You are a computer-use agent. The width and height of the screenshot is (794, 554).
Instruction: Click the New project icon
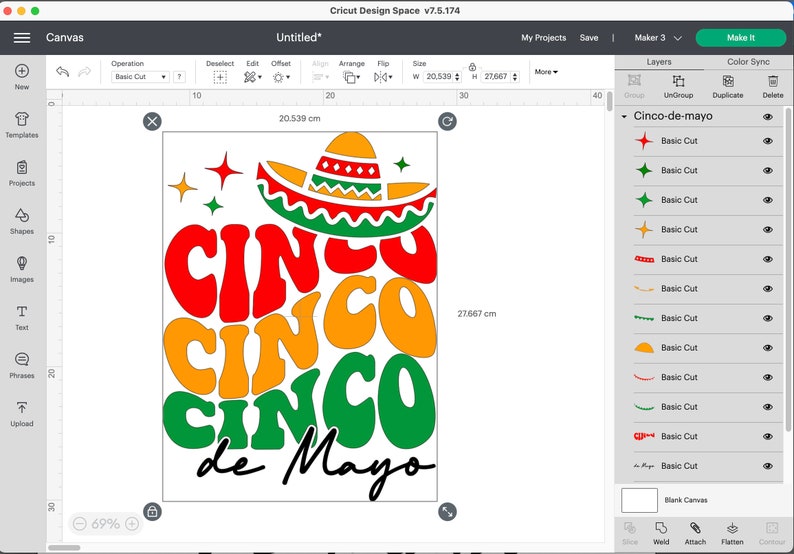click(22, 71)
